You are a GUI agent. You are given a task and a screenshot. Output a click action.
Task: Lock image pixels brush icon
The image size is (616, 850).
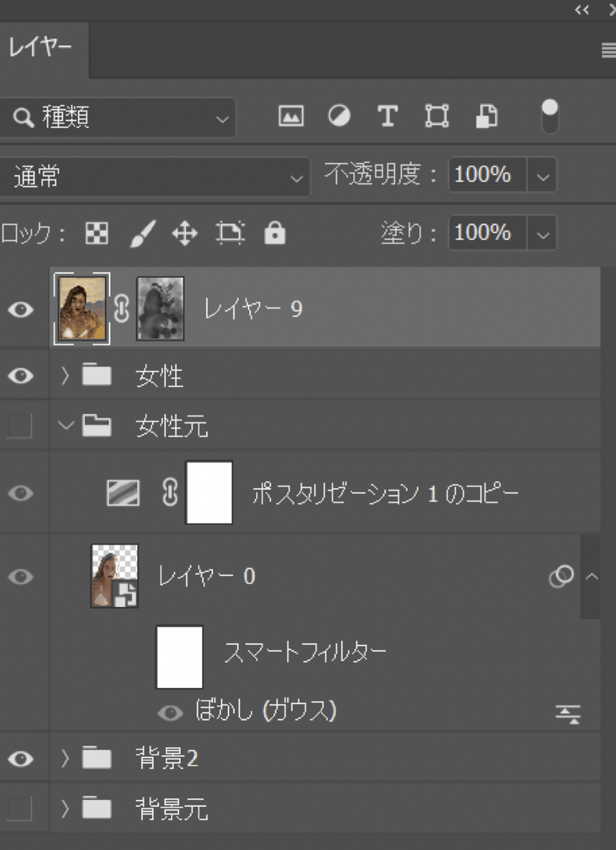click(142, 234)
